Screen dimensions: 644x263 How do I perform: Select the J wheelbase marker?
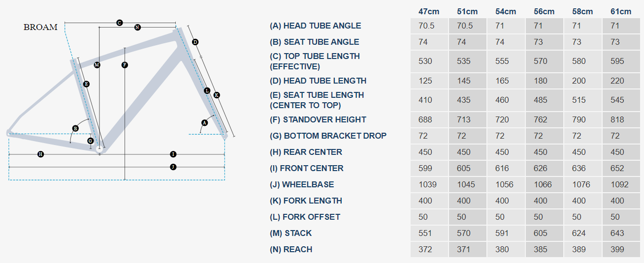click(173, 167)
